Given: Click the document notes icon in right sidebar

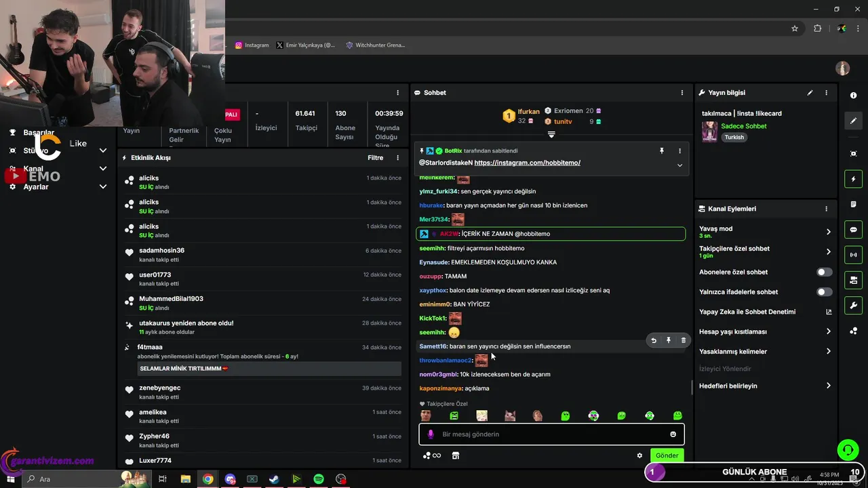Looking at the screenshot, I should (853, 204).
